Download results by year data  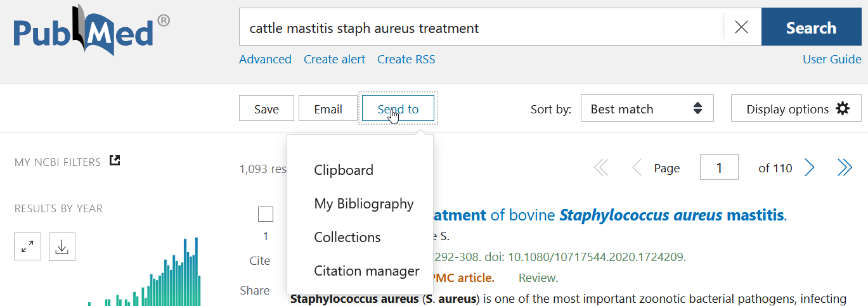coord(62,247)
